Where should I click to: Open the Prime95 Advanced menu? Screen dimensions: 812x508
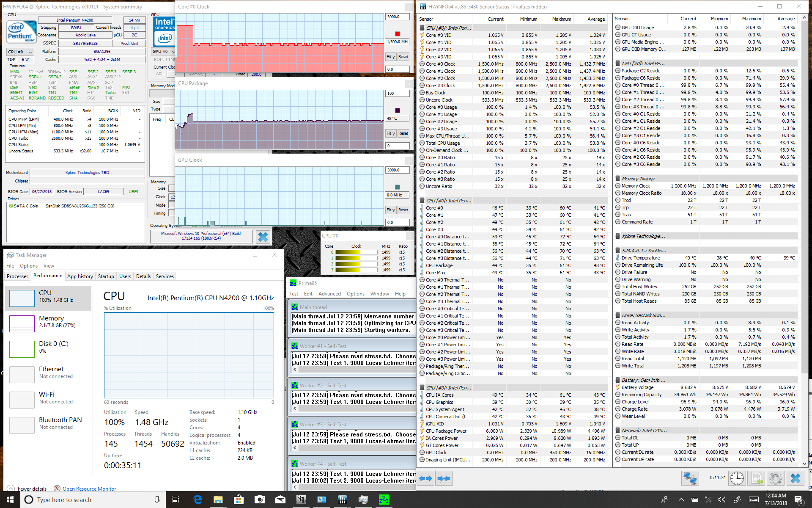pyautogui.click(x=329, y=294)
